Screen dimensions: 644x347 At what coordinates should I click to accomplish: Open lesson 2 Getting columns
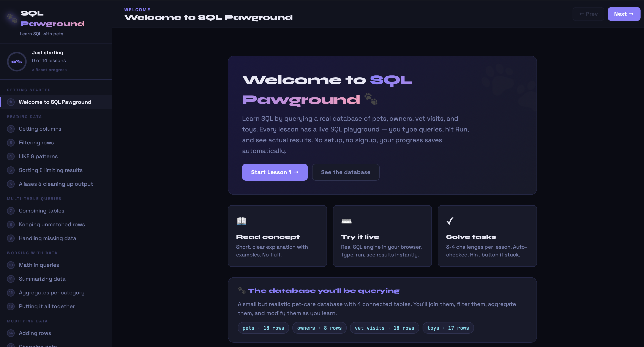coord(56,129)
